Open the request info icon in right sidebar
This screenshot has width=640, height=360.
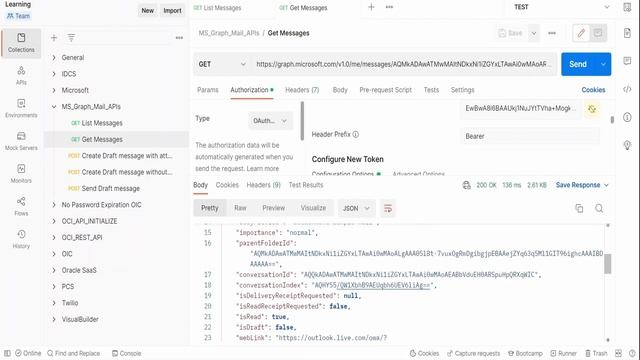click(x=627, y=117)
